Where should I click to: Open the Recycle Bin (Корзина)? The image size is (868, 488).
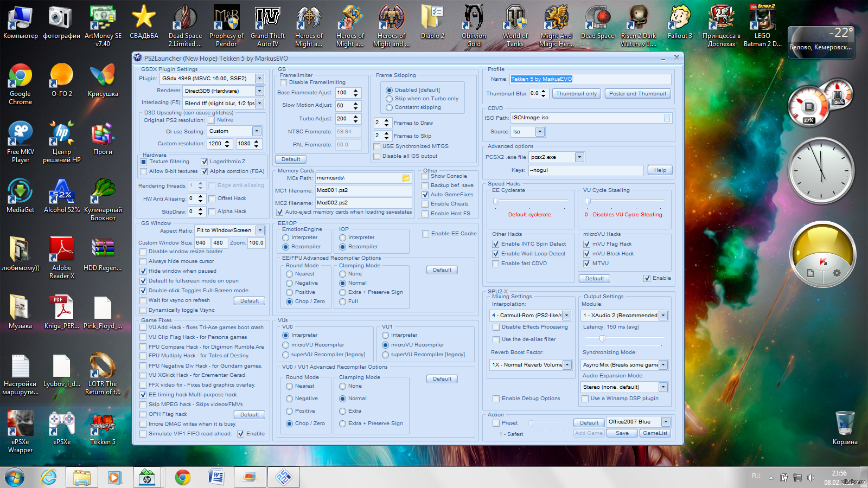(845, 428)
